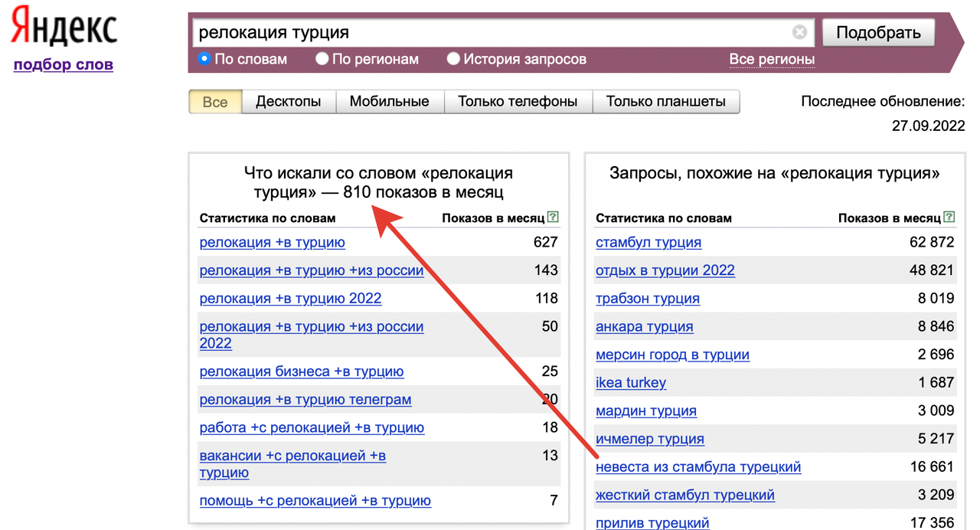
Task: Open similar query ичмелер турция
Action: pos(650,439)
